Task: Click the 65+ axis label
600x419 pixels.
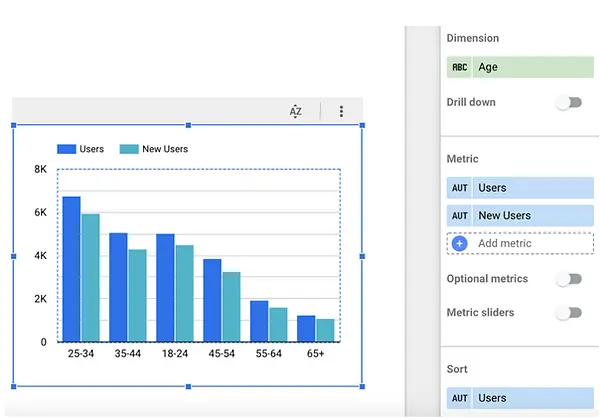Action: pos(315,354)
